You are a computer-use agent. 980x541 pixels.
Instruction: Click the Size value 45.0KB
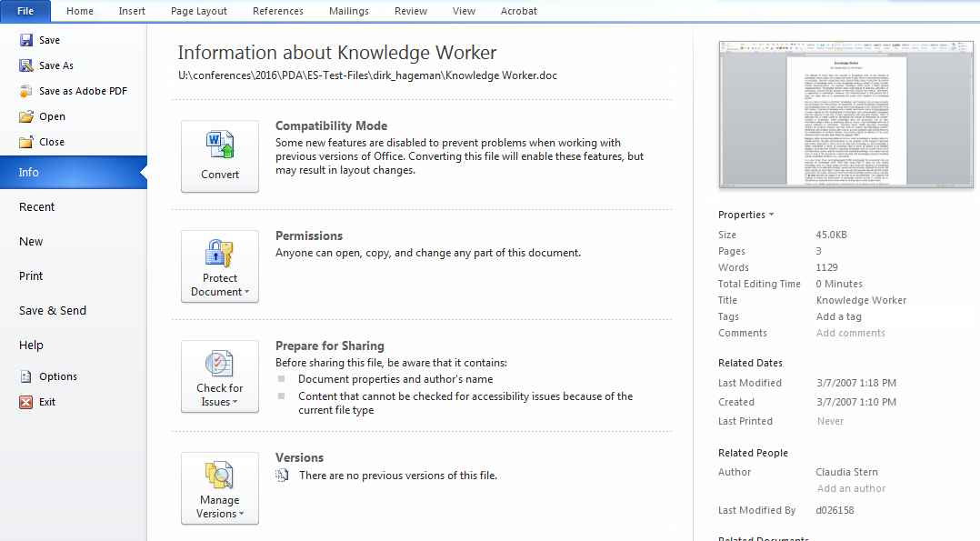click(831, 235)
